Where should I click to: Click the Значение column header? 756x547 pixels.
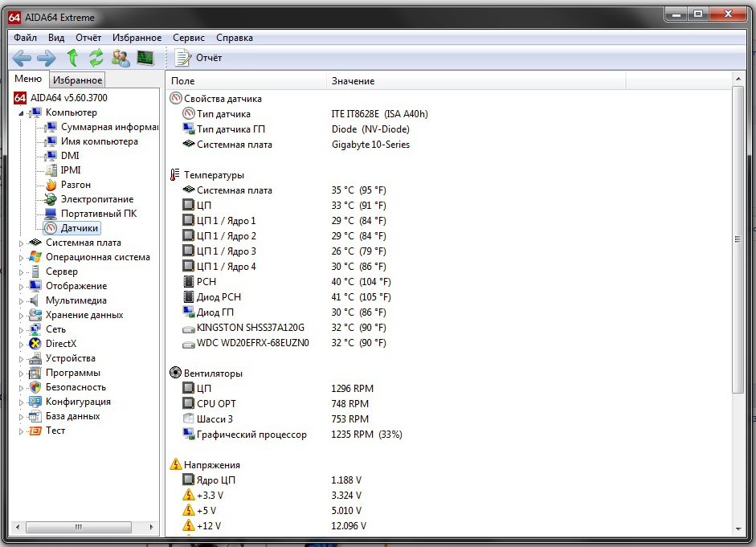click(x=476, y=81)
